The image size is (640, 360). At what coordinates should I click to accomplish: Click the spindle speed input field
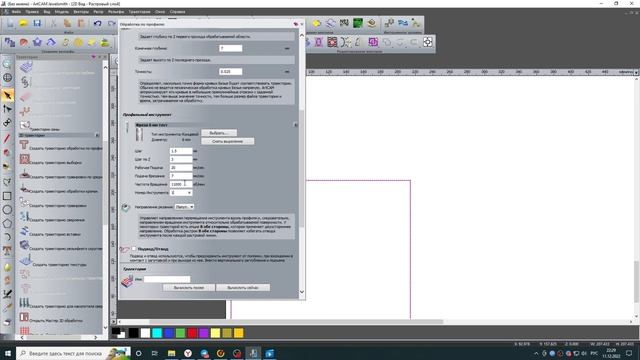pyautogui.click(x=181, y=184)
